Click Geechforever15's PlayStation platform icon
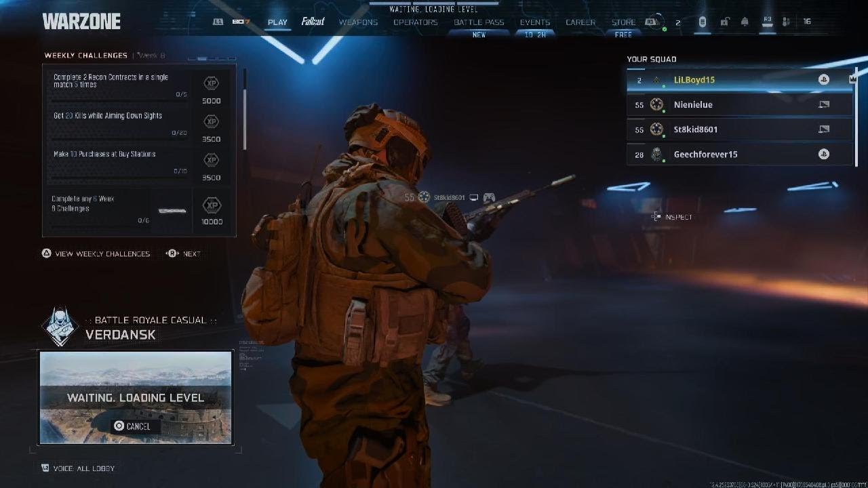 [x=823, y=155]
